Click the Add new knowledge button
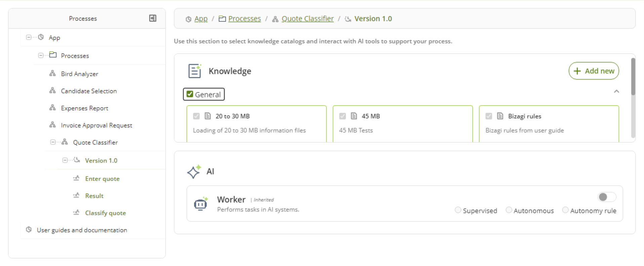This screenshot has width=644, height=266. [x=594, y=71]
